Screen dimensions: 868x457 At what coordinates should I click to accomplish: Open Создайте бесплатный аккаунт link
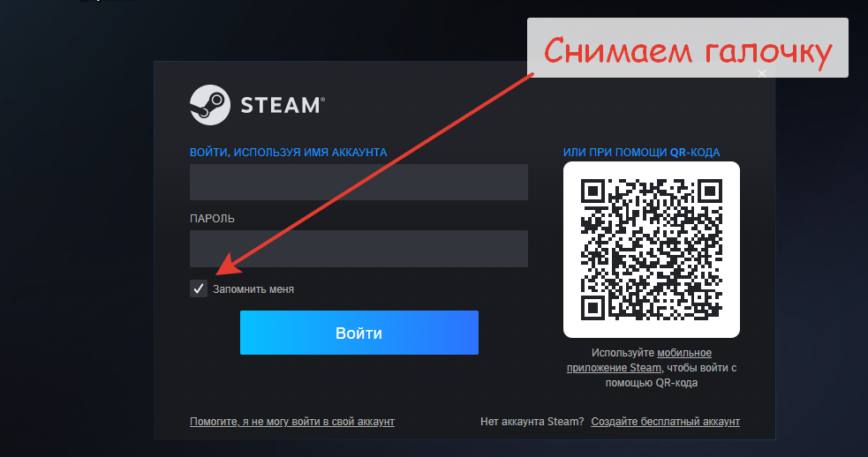tap(666, 422)
